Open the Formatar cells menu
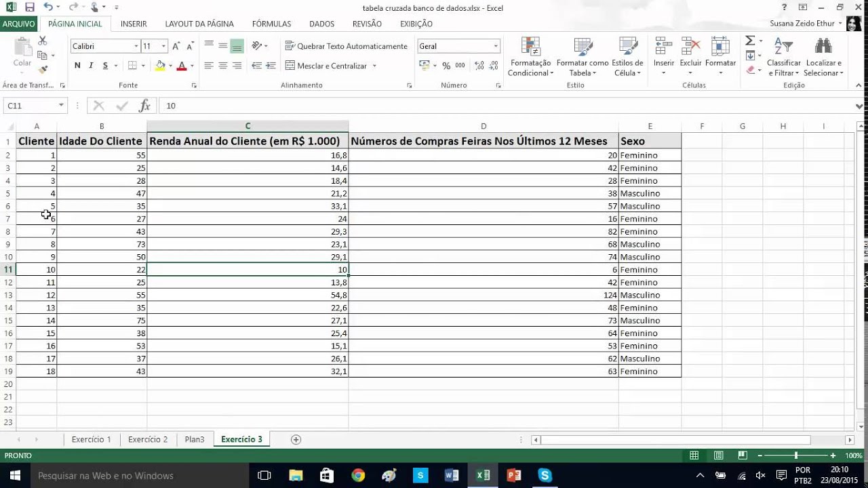868x488 pixels. (720, 57)
